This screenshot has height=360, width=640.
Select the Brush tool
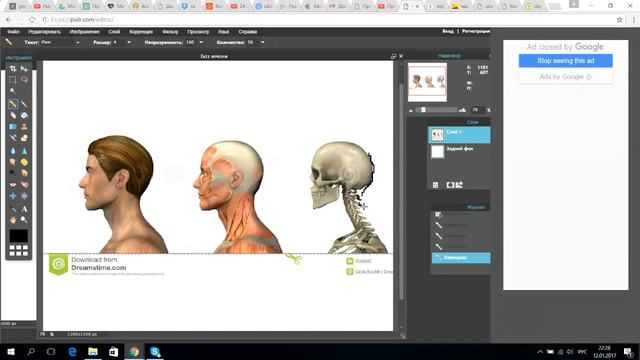(x=24, y=104)
